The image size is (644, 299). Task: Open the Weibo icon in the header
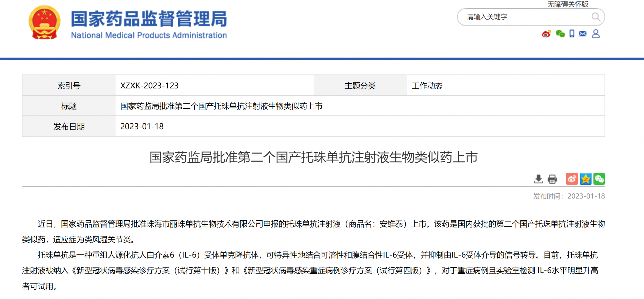click(547, 34)
